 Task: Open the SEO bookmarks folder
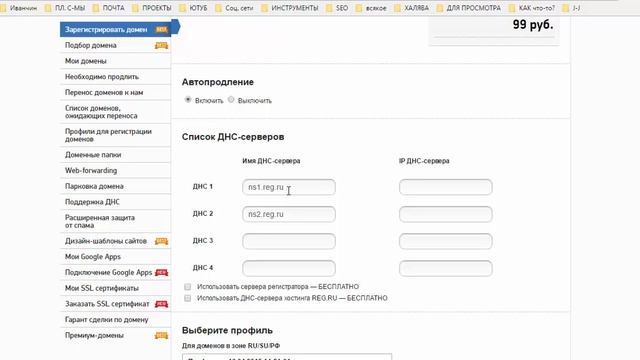tap(337, 8)
